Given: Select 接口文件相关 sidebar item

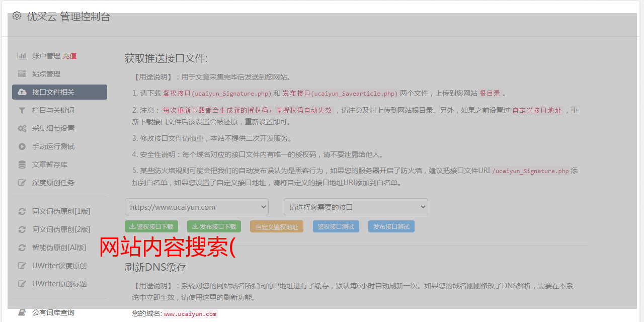Looking at the screenshot, I should pyautogui.click(x=59, y=92).
